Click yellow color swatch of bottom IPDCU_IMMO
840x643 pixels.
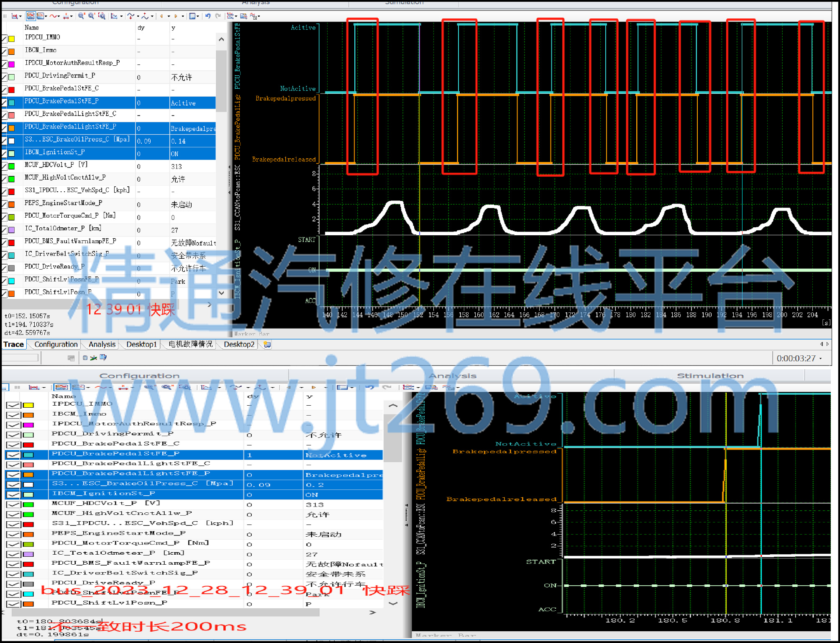pos(28,405)
